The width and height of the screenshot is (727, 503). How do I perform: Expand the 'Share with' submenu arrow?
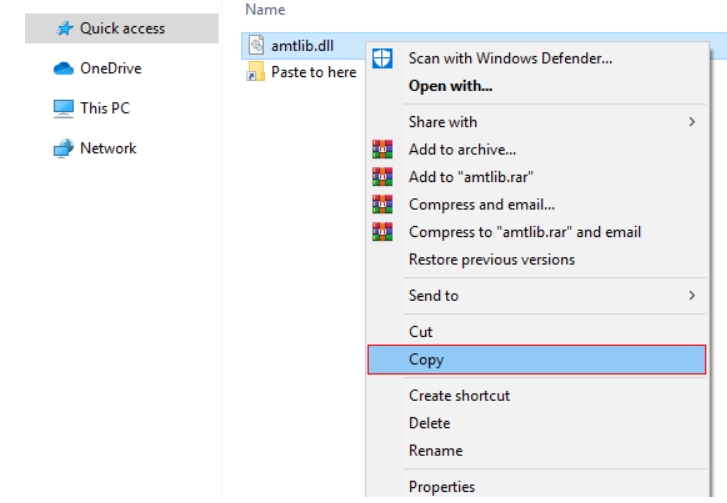691,122
